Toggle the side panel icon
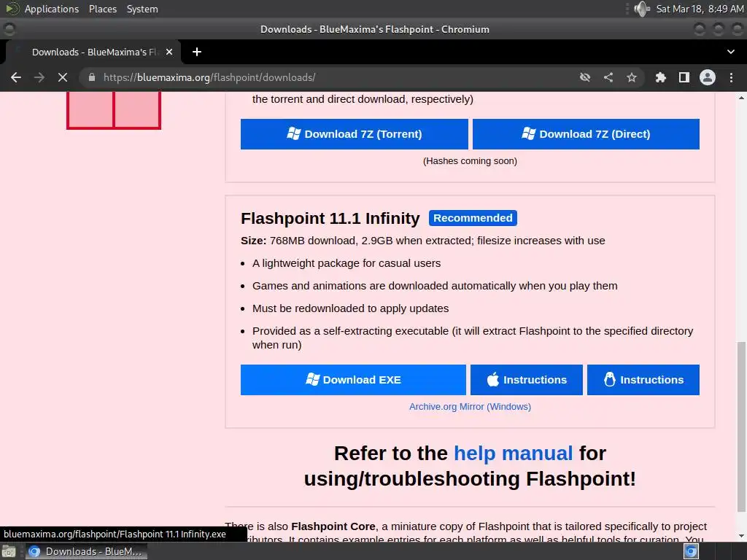Viewport: 747px width, 560px height. [x=684, y=77]
